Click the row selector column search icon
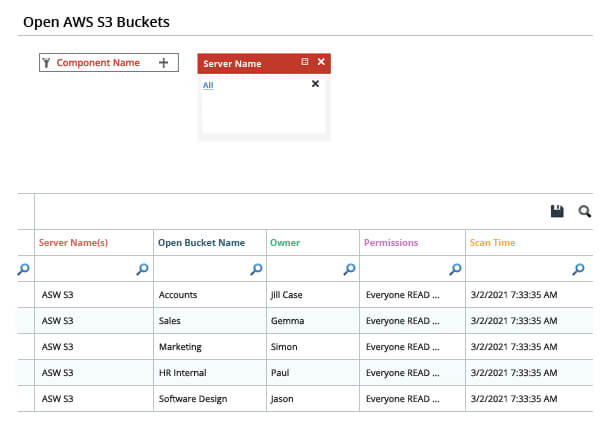 pos(23,269)
